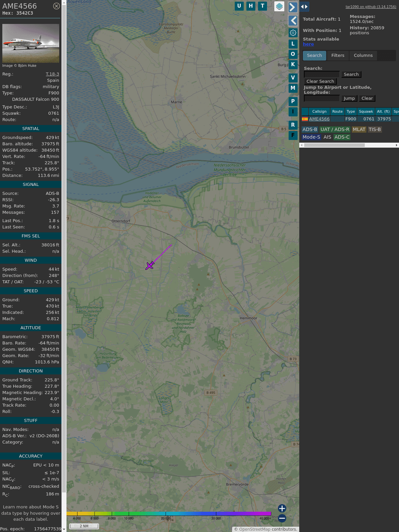Toggle the F map button
399x532 pixels.
pyautogui.click(x=293, y=135)
